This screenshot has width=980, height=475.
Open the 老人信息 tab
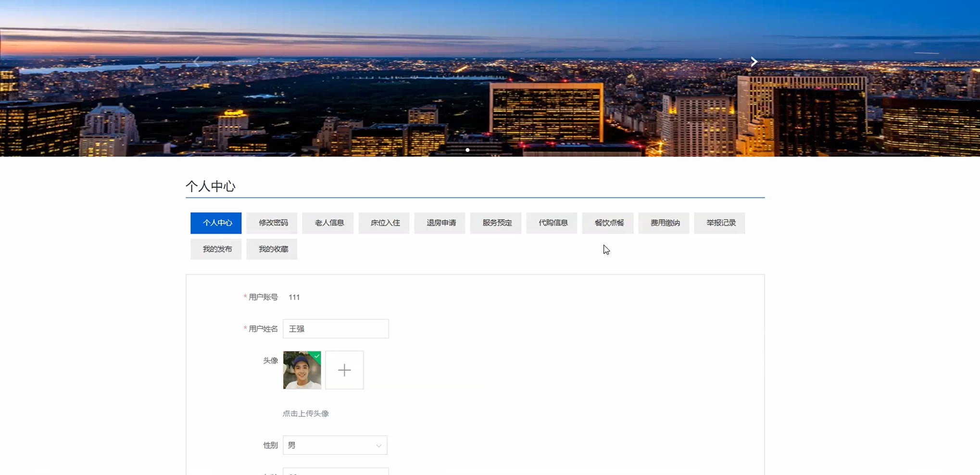(328, 223)
